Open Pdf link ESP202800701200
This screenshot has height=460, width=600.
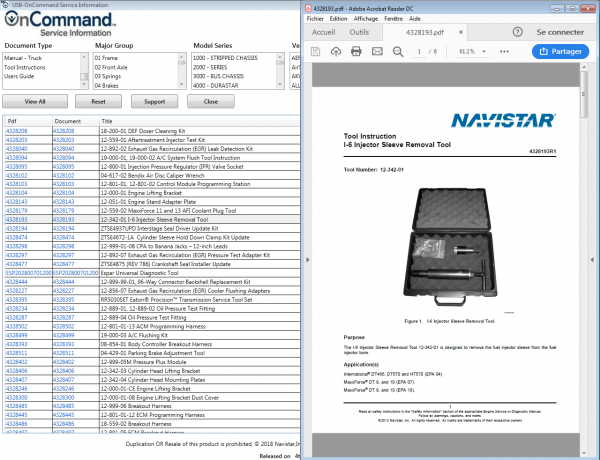click(x=28, y=273)
